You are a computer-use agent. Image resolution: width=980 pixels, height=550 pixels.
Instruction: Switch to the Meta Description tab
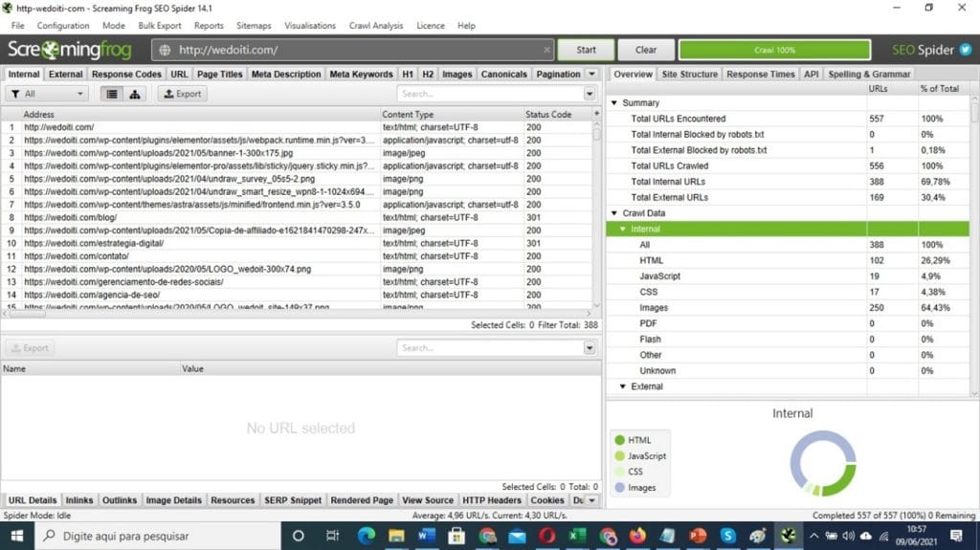point(285,74)
